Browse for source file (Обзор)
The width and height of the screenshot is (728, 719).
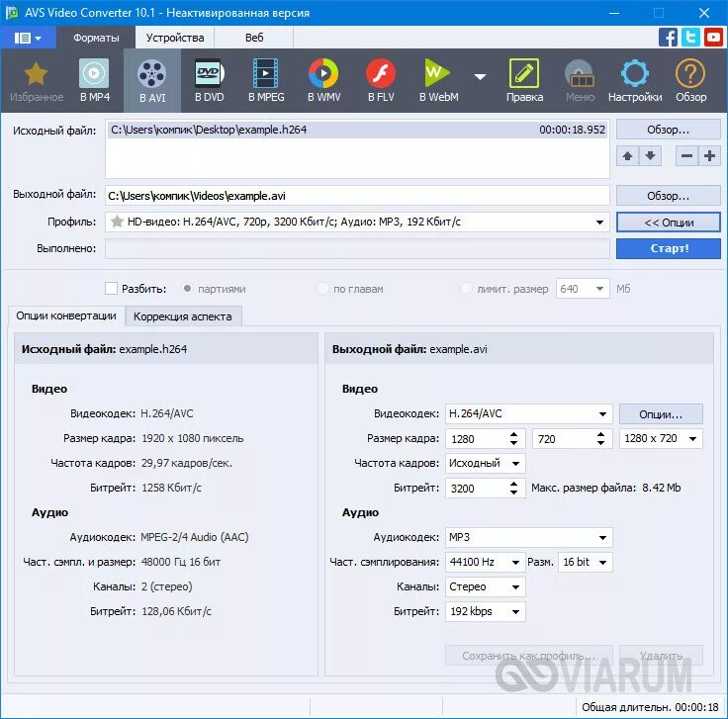click(668, 130)
